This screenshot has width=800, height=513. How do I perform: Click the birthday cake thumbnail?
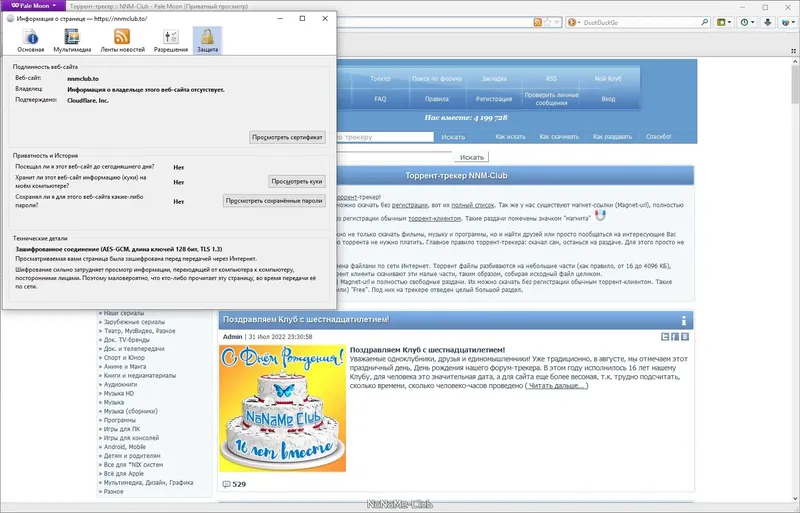pos(283,408)
